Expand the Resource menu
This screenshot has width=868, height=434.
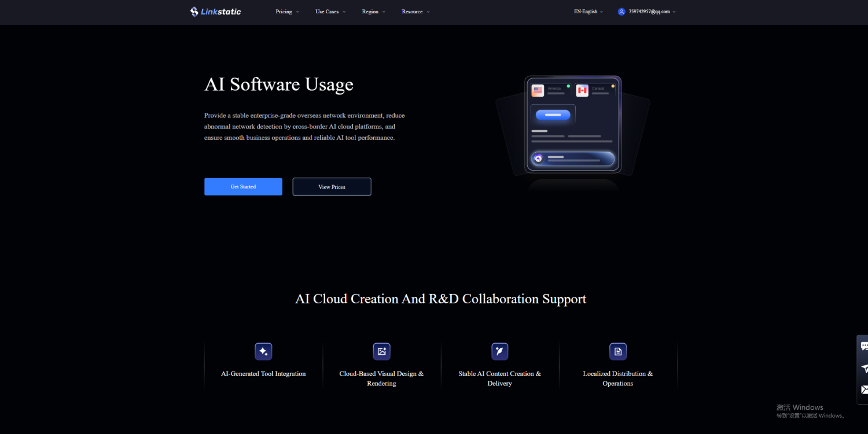[x=415, y=12]
